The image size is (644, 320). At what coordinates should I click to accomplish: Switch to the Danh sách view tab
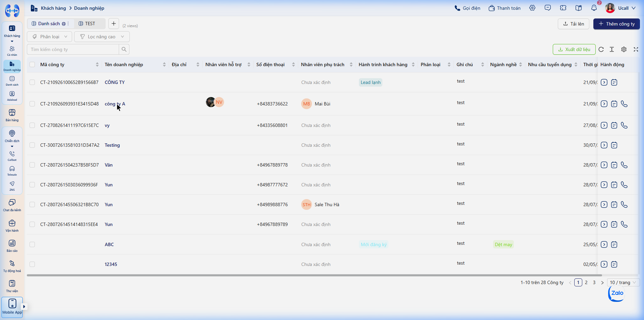pos(50,24)
